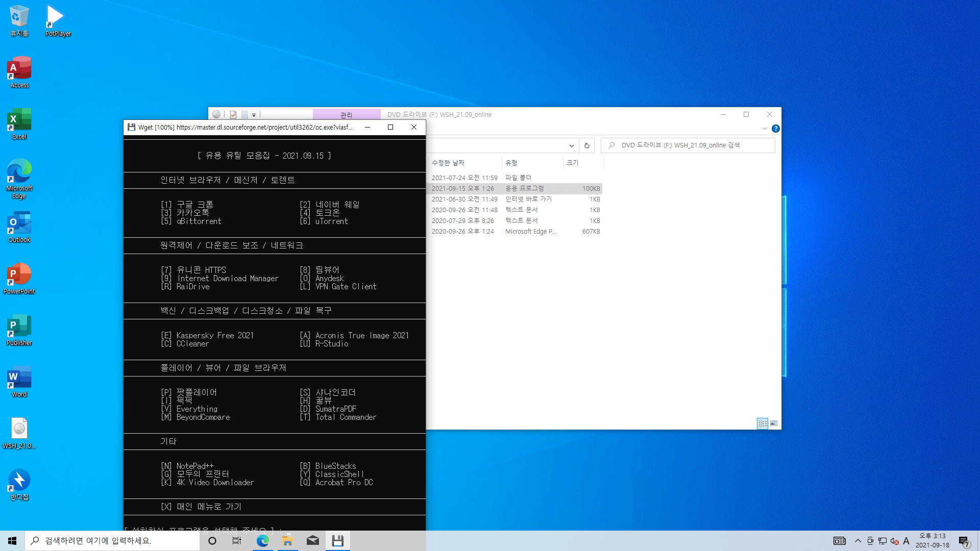Select the 인터넷 바로 가기 file row
The image size is (980, 551).
[x=514, y=199]
